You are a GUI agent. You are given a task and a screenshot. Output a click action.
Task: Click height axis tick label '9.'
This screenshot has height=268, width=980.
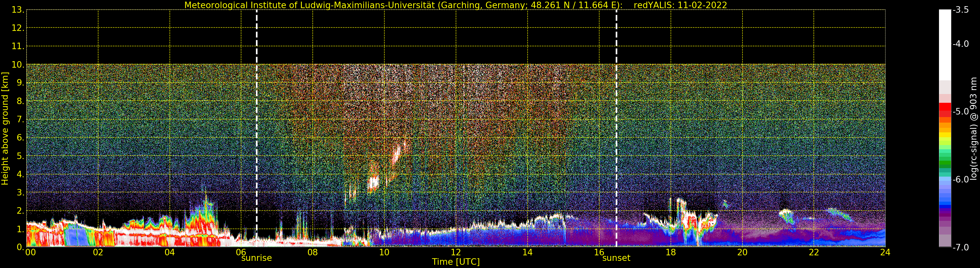tap(20, 83)
